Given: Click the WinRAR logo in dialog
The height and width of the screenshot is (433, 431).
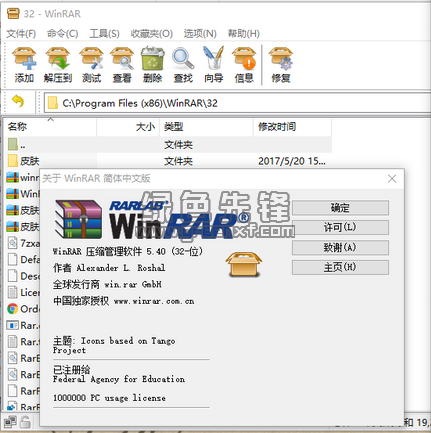Looking at the screenshot, I should 152,219.
